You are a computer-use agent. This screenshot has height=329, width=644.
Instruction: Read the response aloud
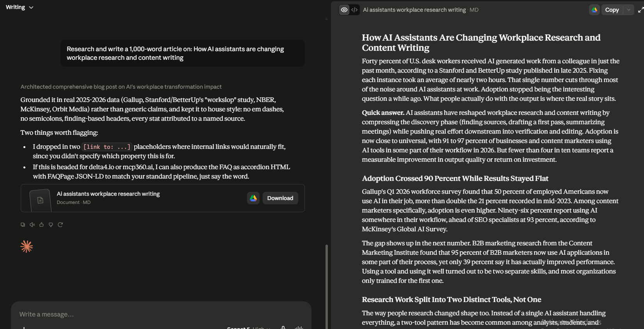click(x=32, y=225)
